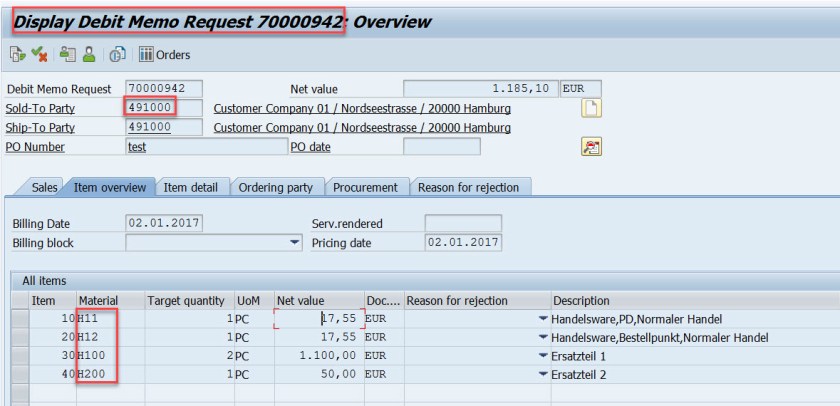
Task: Click the blank document icon beside Sold-To address
Action: pos(591,108)
